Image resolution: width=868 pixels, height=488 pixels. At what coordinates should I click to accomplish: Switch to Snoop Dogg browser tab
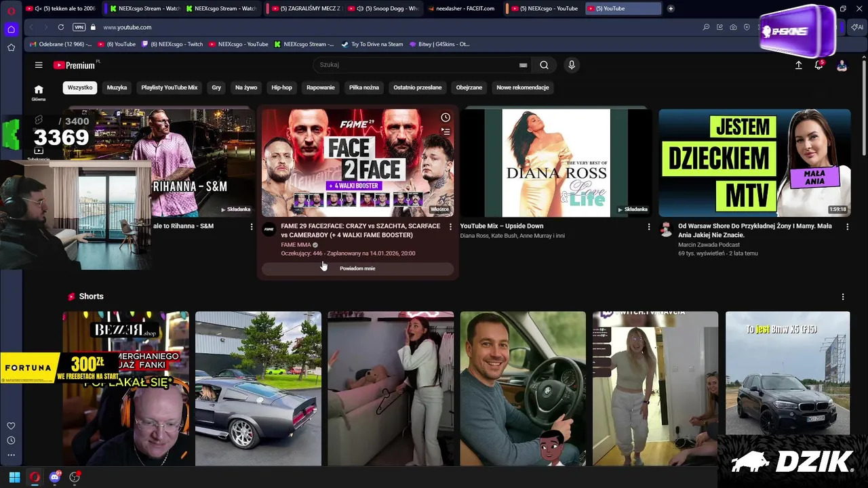click(x=384, y=9)
